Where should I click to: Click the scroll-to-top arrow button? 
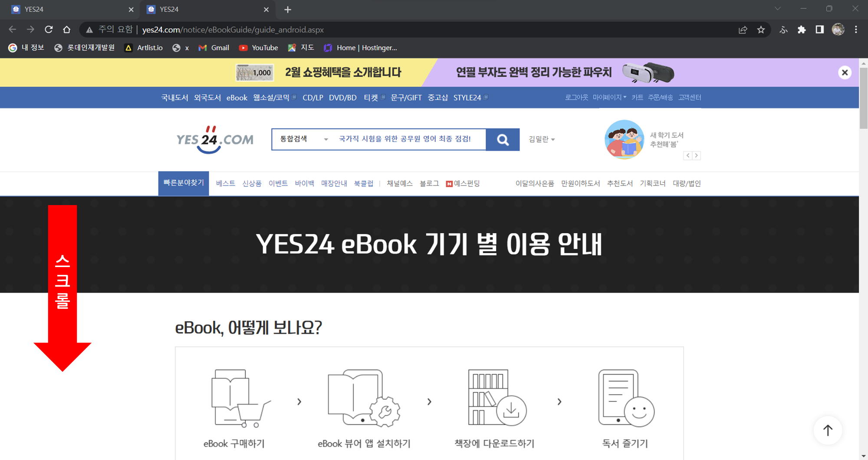pos(828,430)
